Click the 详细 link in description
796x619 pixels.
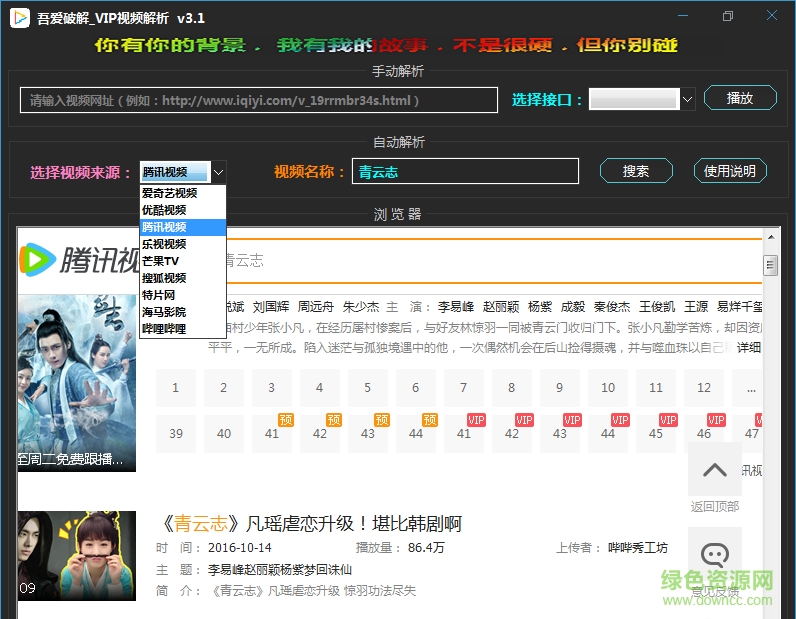coord(749,347)
